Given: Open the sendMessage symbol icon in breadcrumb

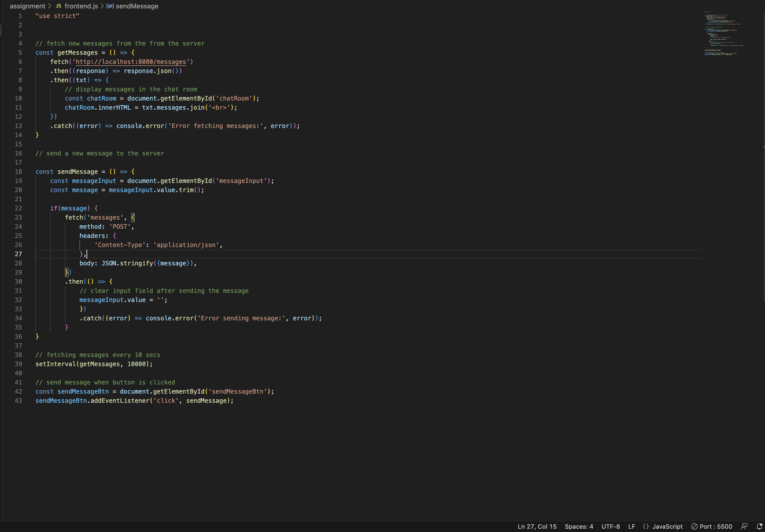Looking at the screenshot, I should [x=110, y=6].
